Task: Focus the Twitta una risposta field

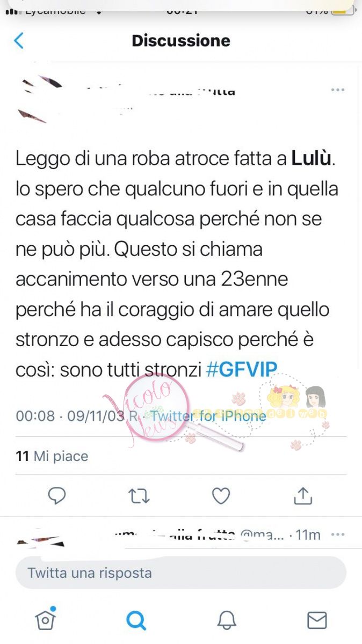Action: click(181, 573)
